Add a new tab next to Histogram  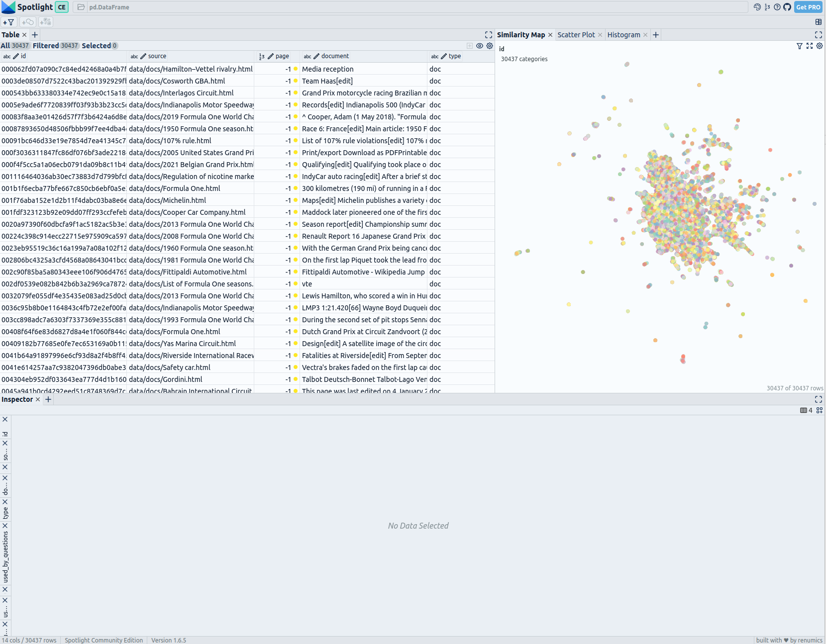(x=656, y=35)
